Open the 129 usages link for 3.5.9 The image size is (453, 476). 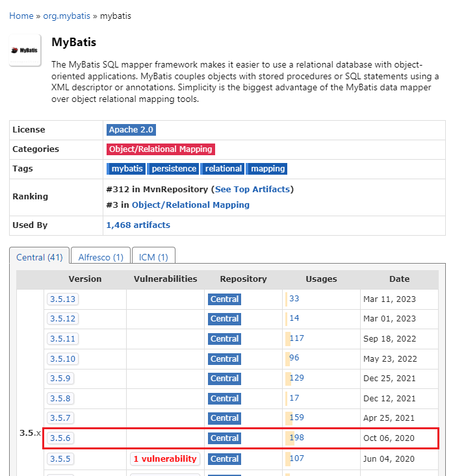pyautogui.click(x=296, y=378)
